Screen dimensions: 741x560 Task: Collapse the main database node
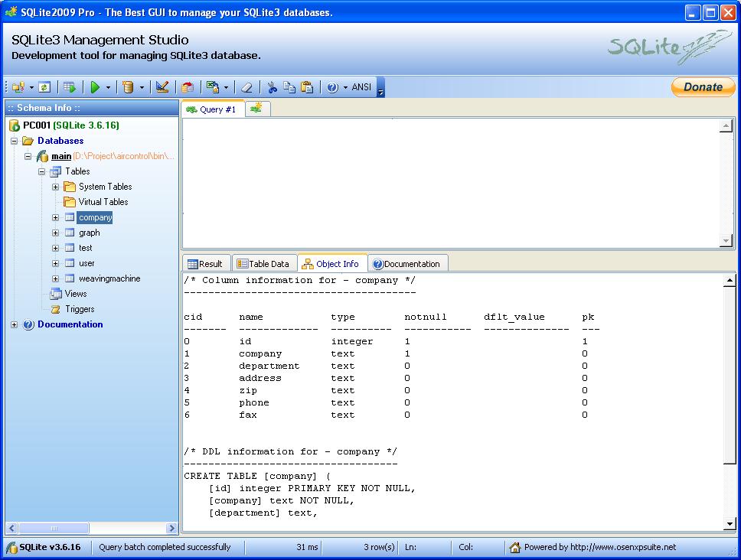28,156
